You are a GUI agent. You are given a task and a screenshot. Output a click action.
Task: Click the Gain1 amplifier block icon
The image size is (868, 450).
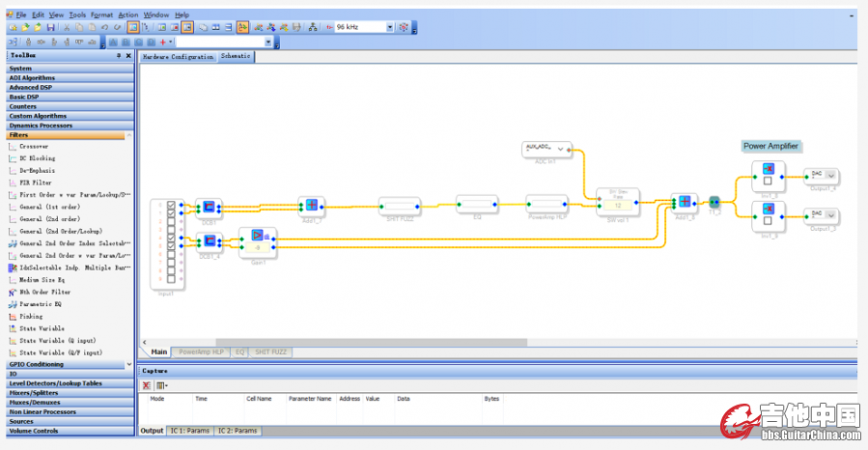pyautogui.click(x=257, y=235)
